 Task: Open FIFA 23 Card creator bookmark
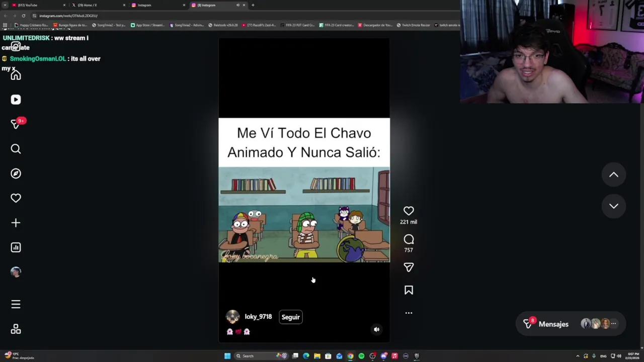coord(337,25)
